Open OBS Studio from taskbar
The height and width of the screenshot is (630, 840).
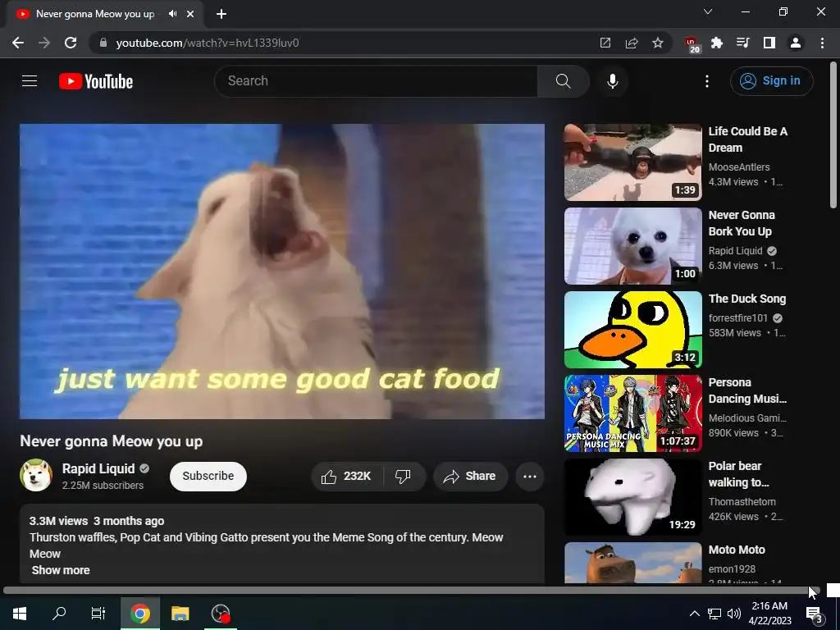pos(220,614)
